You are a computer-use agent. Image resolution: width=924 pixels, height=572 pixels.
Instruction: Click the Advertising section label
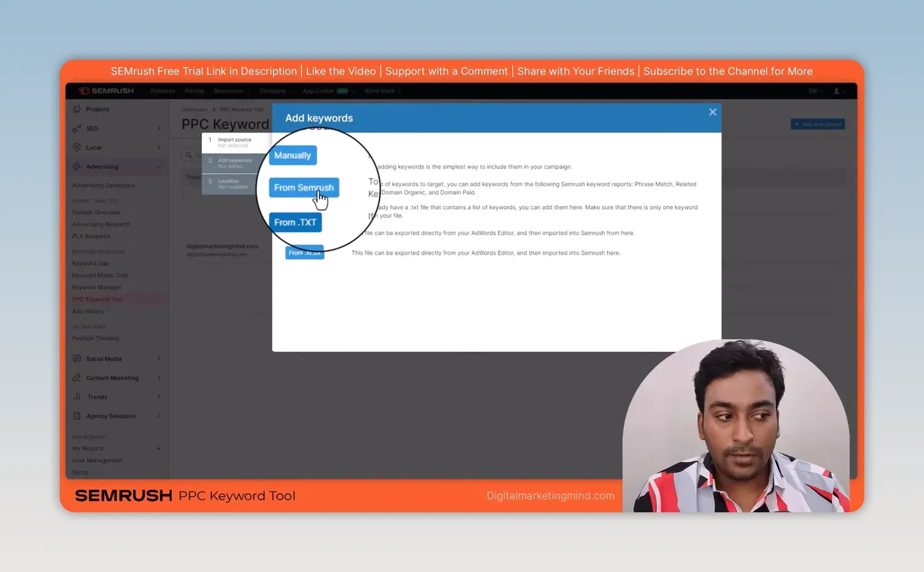(102, 167)
